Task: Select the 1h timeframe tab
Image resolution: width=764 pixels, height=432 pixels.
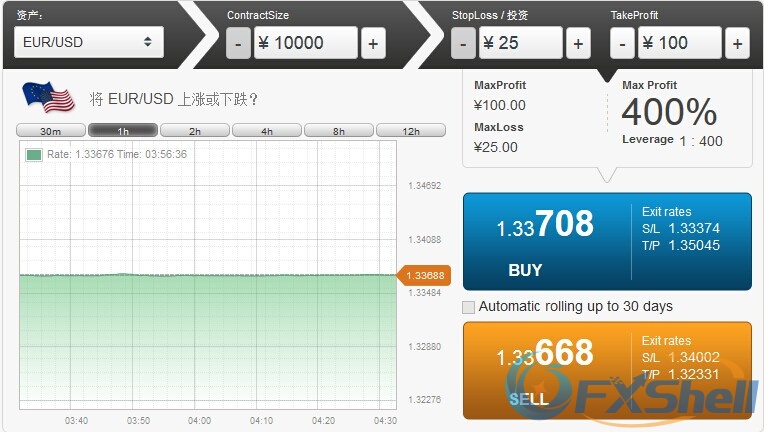Action: [122, 131]
